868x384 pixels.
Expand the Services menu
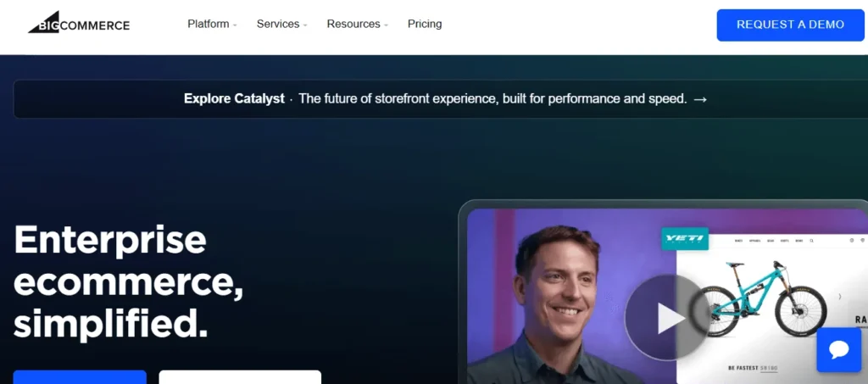click(281, 25)
